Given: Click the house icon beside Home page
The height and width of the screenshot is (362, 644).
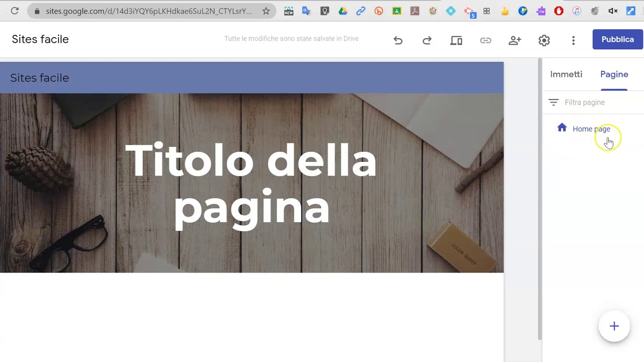Looking at the screenshot, I should (x=562, y=128).
